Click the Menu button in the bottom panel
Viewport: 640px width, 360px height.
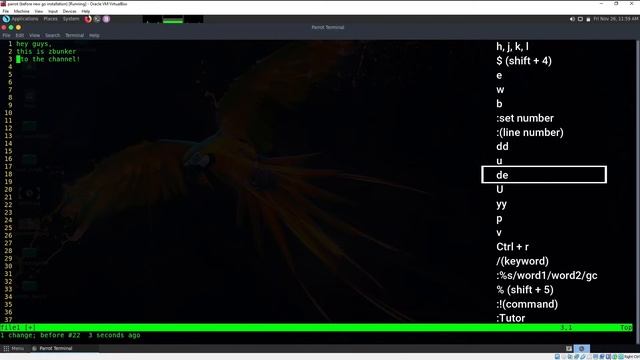point(14,348)
